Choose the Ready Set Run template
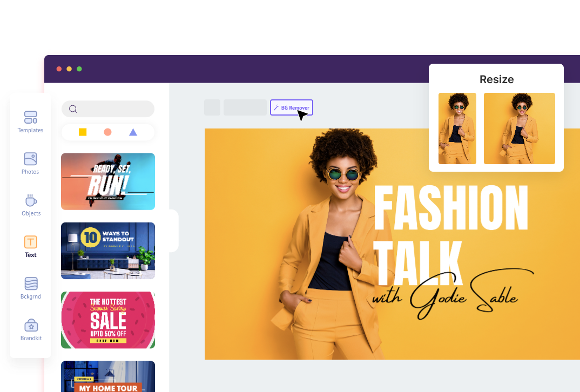580x392 pixels. click(x=108, y=181)
